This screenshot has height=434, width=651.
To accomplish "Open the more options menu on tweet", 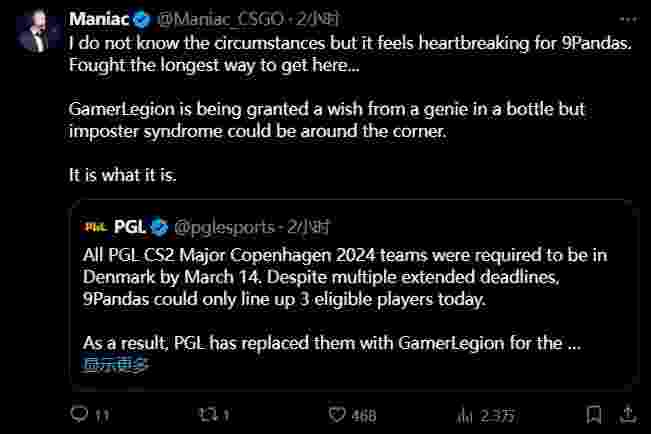I will pyautogui.click(x=627, y=20).
